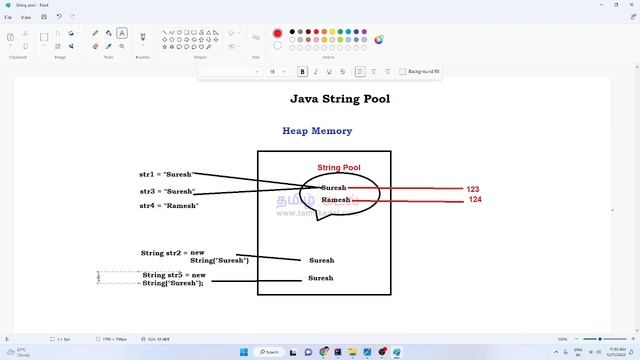Select the Magnifier tool
This screenshot has width=640, height=360.
pos(122,47)
